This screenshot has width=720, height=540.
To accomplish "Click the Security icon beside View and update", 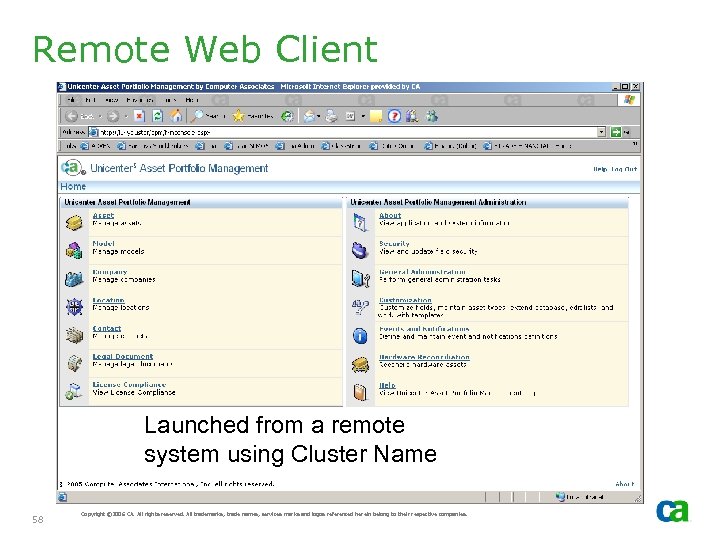I will (x=360, y=251).
